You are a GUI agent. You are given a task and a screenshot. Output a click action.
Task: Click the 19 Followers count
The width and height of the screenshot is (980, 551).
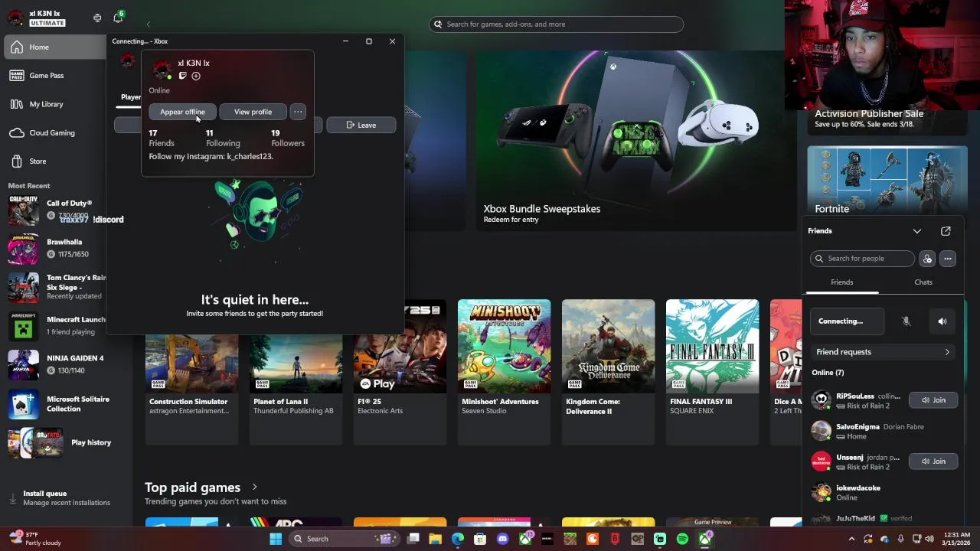(x=288, y=138)
